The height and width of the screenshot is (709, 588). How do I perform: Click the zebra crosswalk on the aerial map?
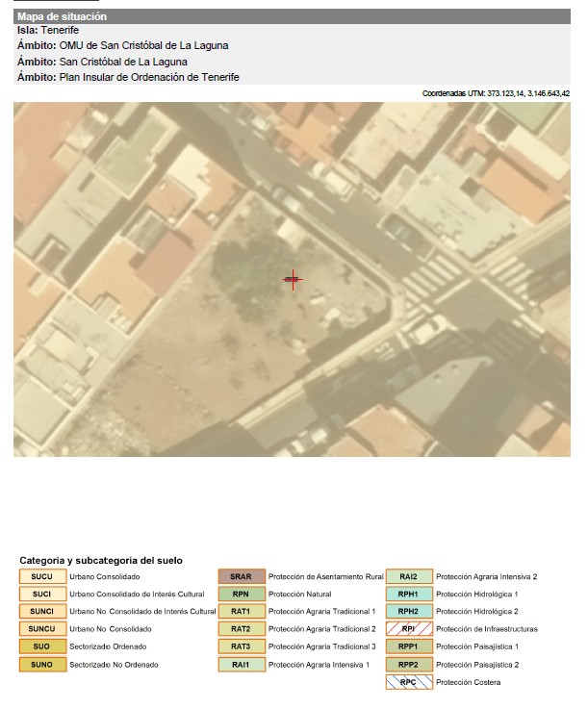(425, 281)
